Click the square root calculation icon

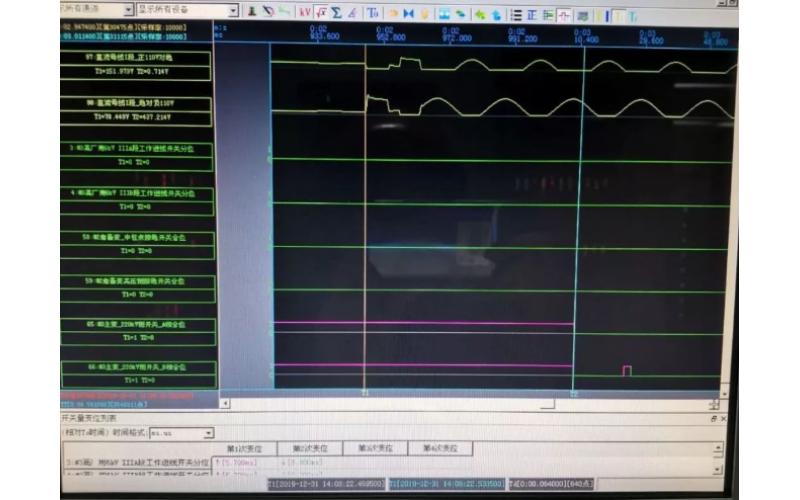pyautogui.click(x=320, y=12)
